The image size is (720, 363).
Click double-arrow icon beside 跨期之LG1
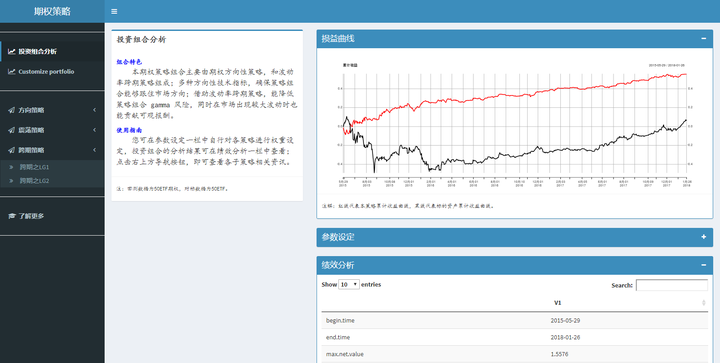pos(11,167)
